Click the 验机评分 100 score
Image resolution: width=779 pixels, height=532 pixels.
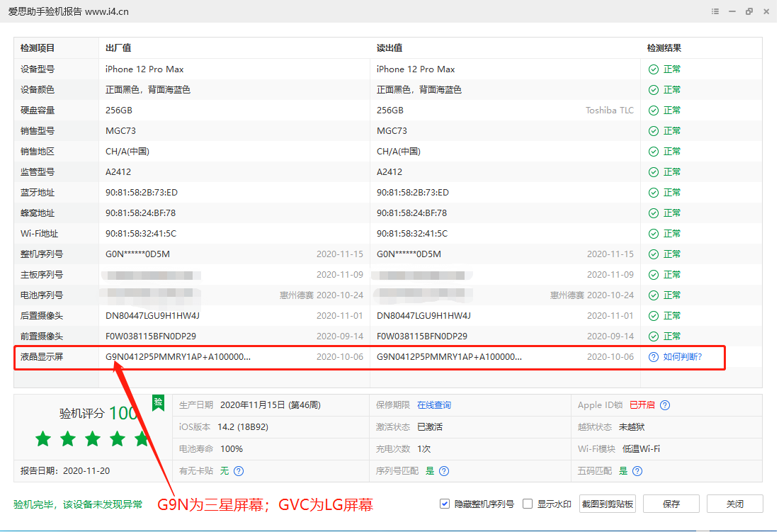click(x=98, y=413)
